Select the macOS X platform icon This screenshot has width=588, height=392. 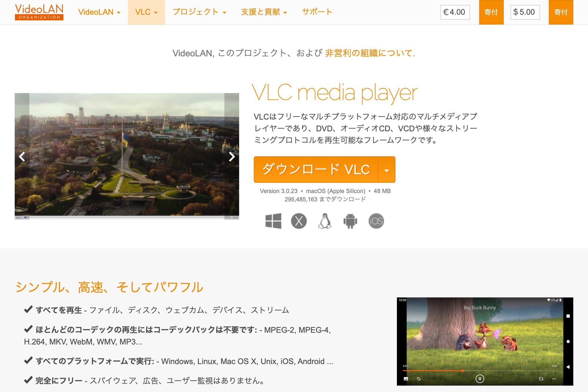pos(299,221)
